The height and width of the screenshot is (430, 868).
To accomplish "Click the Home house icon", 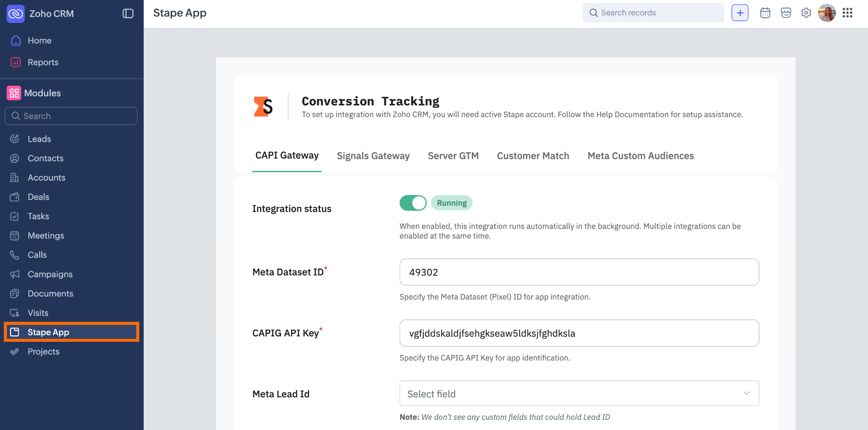I will click(x=16, y=40).
